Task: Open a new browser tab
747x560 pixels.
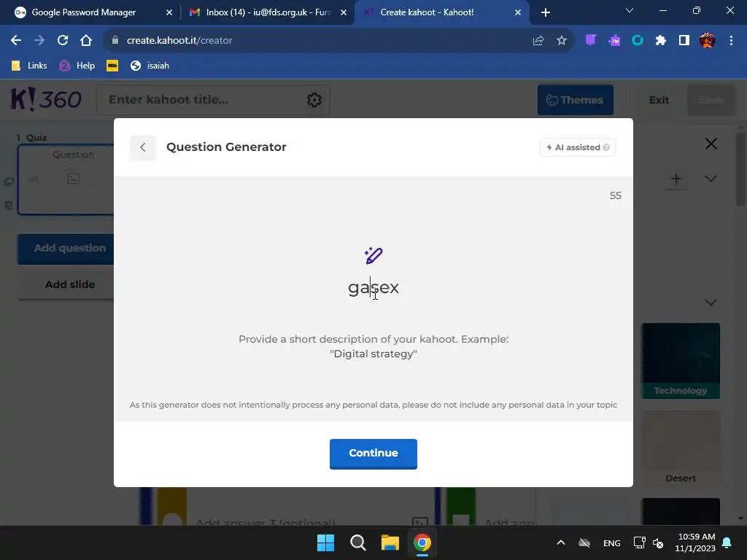Action: coord(546,12)
